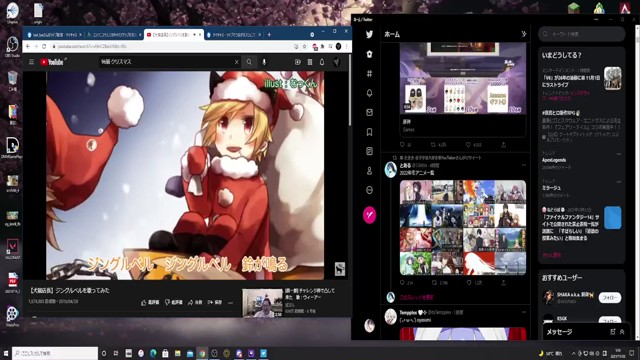Image resolution: width=640 pixels, height=360 pixels.
Task: Click the YouTube logo
Action: (52, 62)
